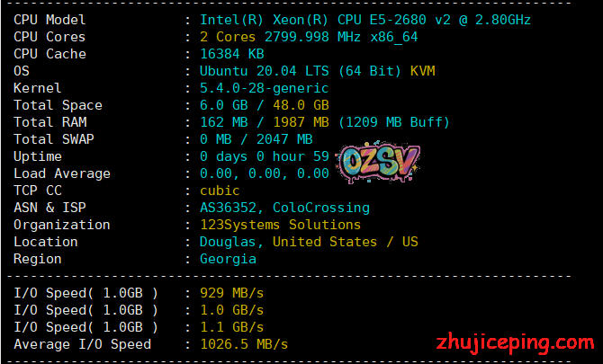Select '2 Cores 2799.998 MHz x86_64' value

(309, 37)
